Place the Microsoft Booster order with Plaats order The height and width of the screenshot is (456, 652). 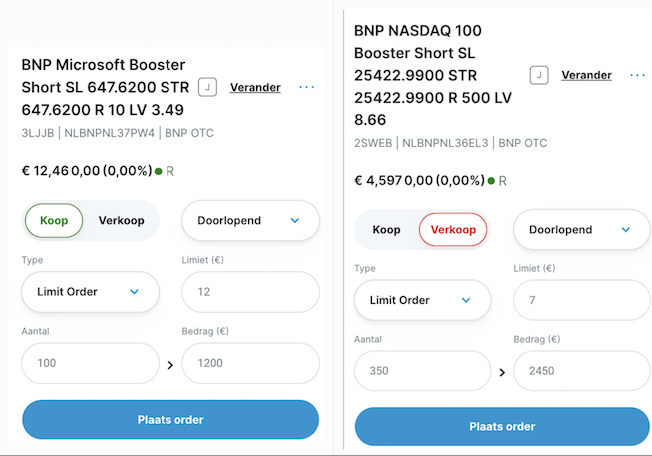pyautogui.click(x=170, y=419)
